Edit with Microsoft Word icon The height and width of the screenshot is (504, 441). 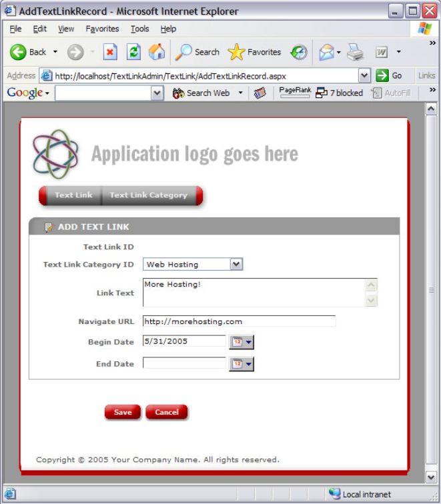tap(382, 52)
